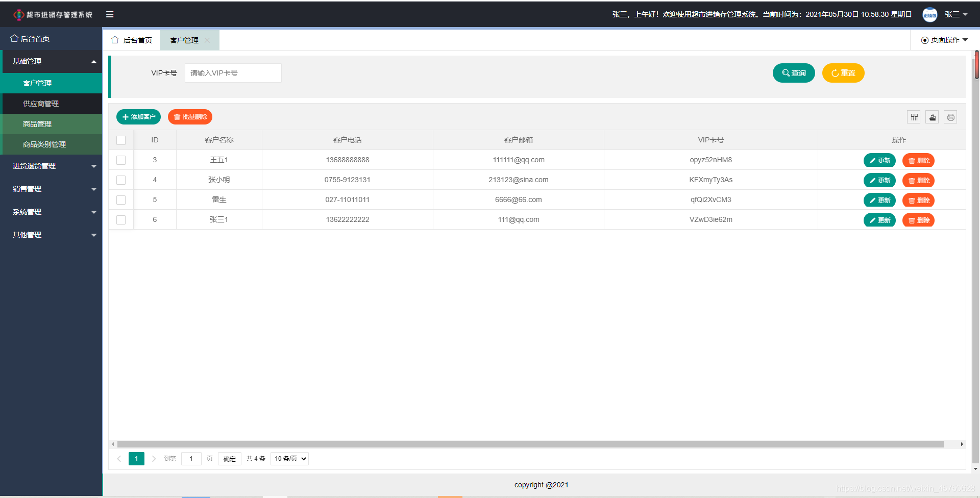Check the checkbox for row 王五1

click(x=121, y=160)
